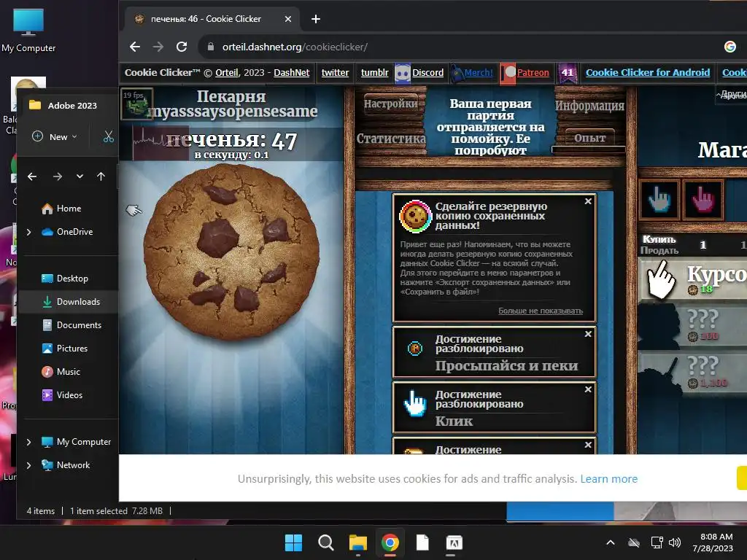Viewport: 747px width, 560px height.
Task: Set store bulk amount to 1
Action: coord(703,245)
